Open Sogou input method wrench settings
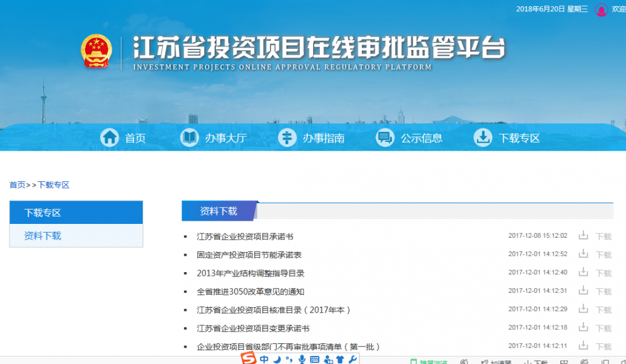This screenshot has width=626, height=364. [352, 359]
